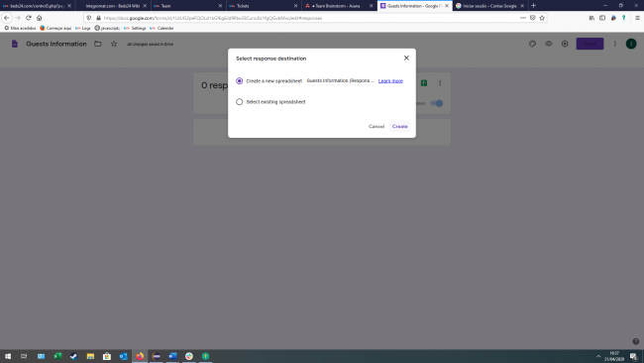This screenshot has height=363, width=644.
Task: Open the notification center icon
Action: coord(633,356)
